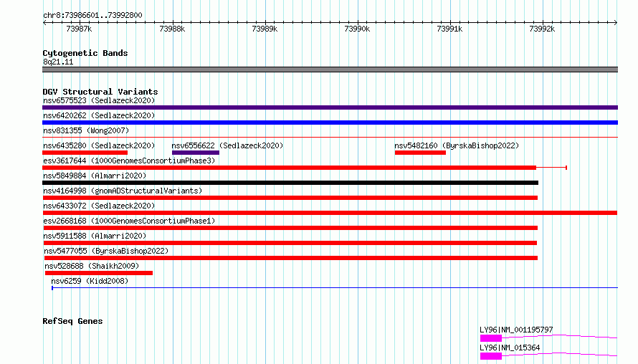Image resolution: width=638 pixels, height=364 pixels.
Task: Select the blue nsv6420262 variant bar
Action: point(330,123)
